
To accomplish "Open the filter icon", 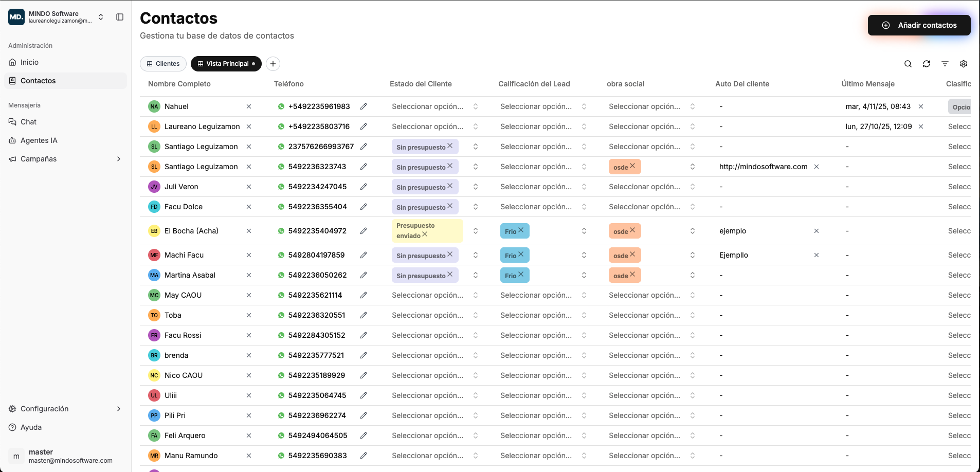I will pyautogui.click(x=945, y=64).
